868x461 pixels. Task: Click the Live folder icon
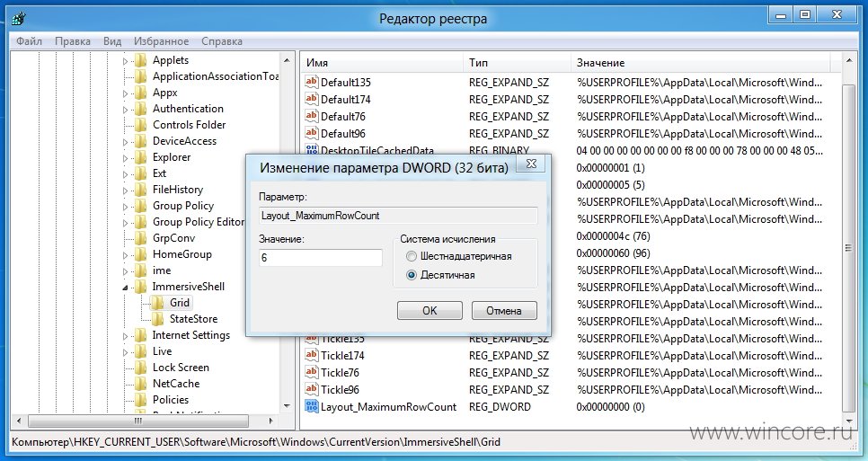pyautogui.click(x=141, y=350)
